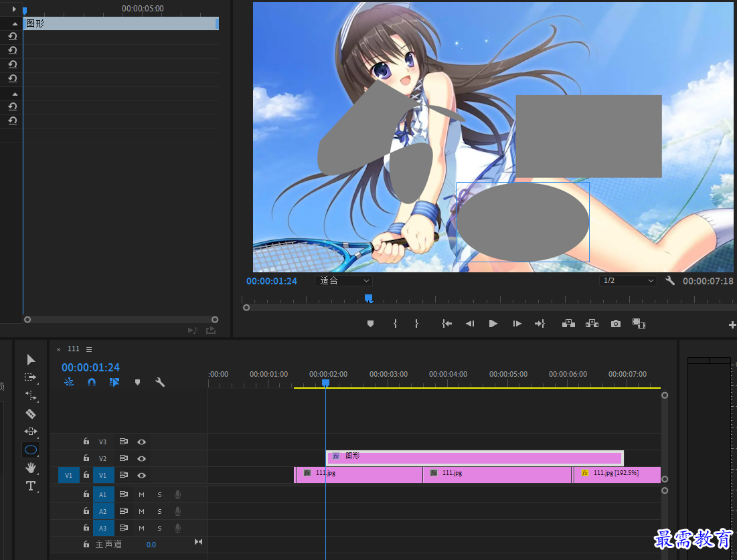Open the 111 sequence panel menu

[x=89, y=349]
